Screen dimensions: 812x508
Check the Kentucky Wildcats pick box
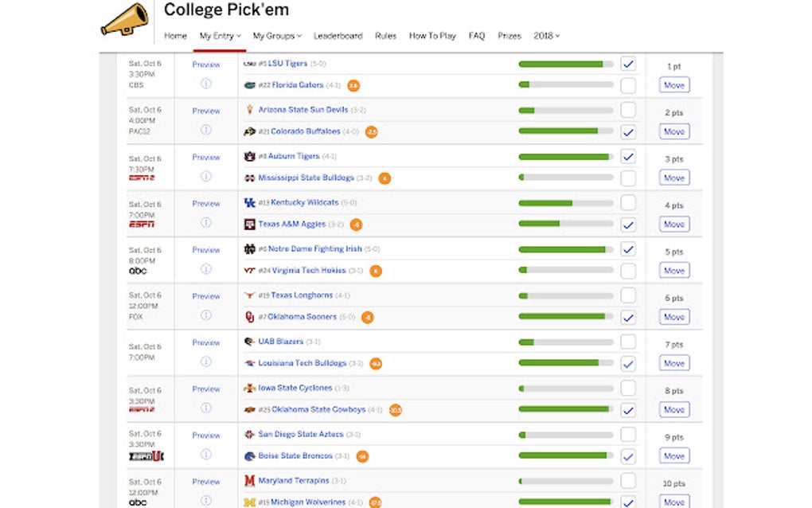628,203
